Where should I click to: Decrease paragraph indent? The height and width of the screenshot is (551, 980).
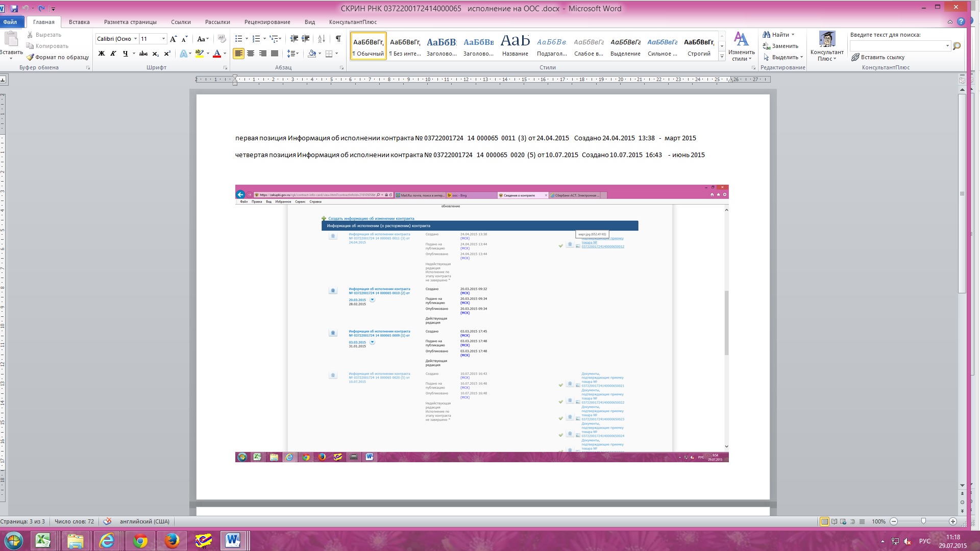tap(294, 39)
